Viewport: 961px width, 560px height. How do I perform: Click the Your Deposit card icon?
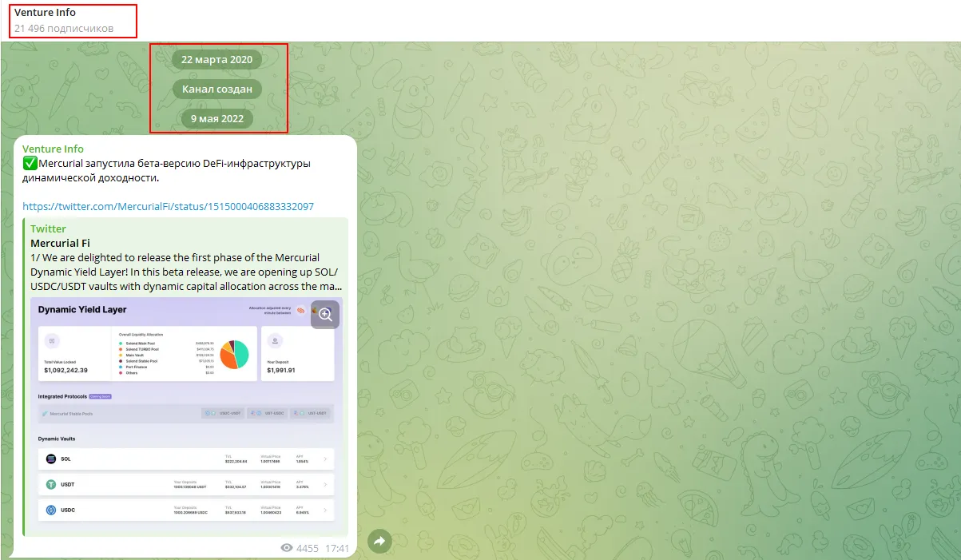pos(275,340)
